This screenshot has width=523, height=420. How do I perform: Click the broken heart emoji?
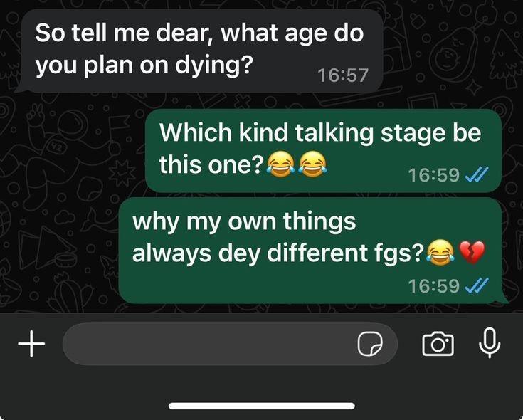pos(472,251)
